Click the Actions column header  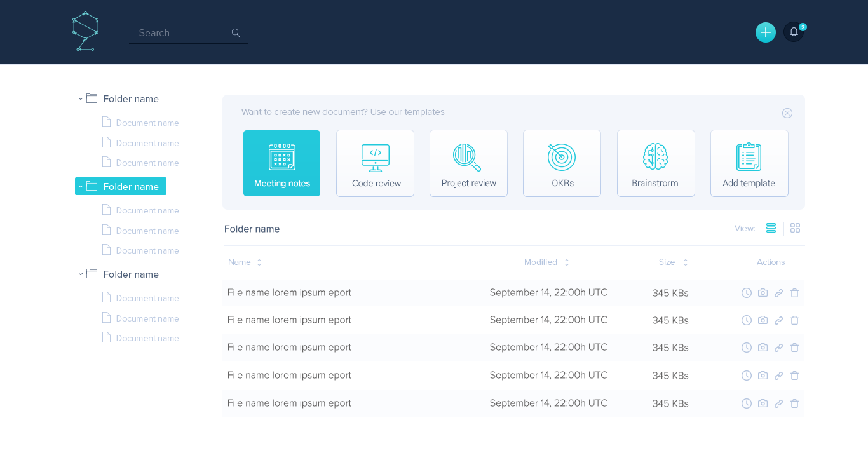[x=771, y=262]
